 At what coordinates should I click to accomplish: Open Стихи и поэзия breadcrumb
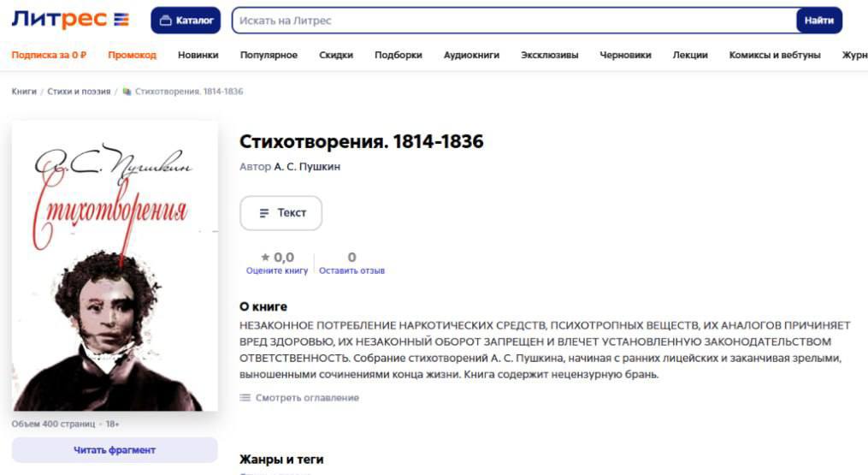coord(79,92)
